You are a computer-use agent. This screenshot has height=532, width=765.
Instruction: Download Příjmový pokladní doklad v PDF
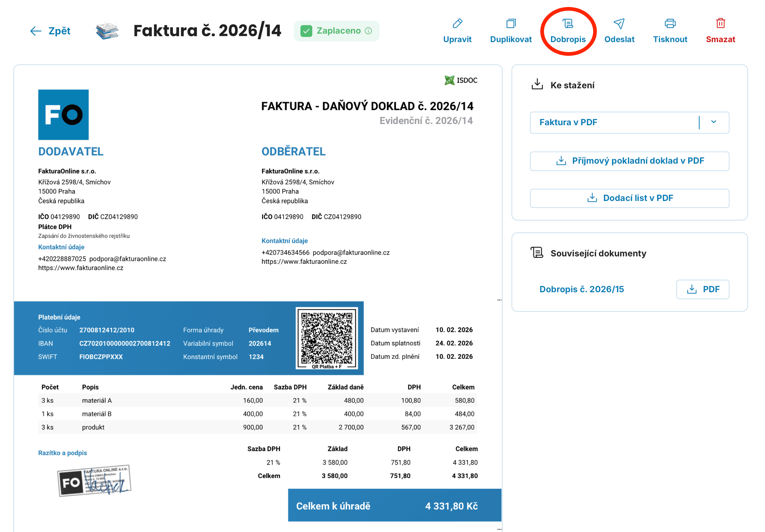tap(630, 161)
